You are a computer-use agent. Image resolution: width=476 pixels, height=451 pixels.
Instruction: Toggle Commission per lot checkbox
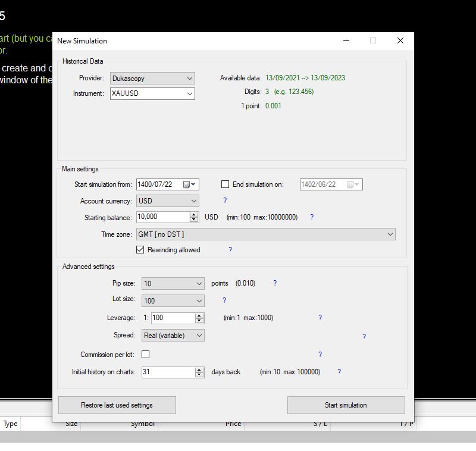click(x=146, y=355)
